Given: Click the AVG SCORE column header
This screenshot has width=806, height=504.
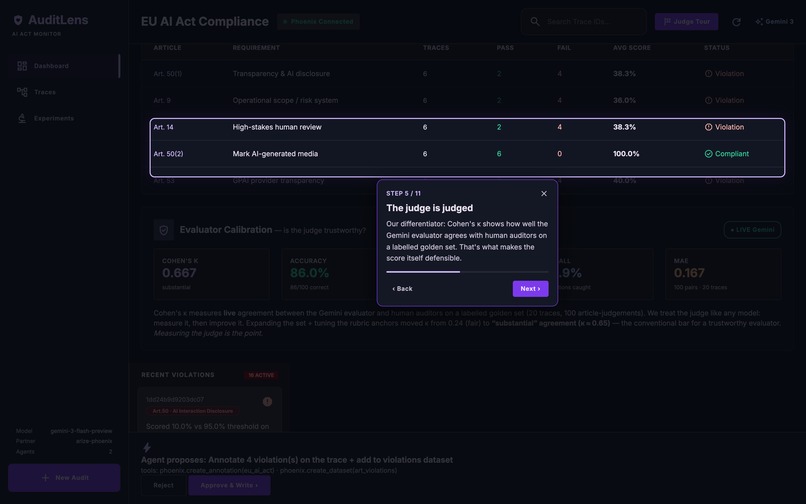Looking at the screenshot, I should pyautogui.click(x=632, y=48).
